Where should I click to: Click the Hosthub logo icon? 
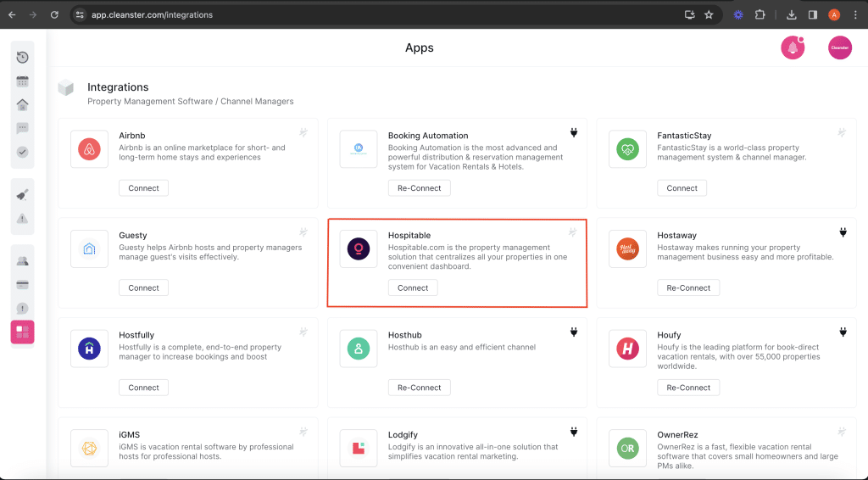click(359, 349)
